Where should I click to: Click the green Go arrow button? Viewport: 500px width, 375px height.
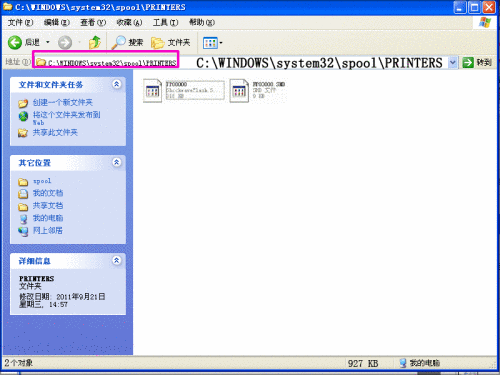(x=468, y=62)
